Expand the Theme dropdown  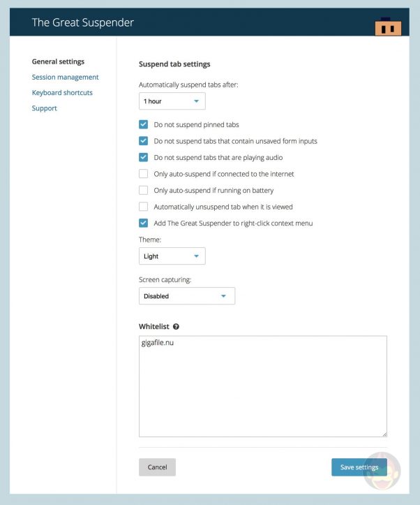172,256
